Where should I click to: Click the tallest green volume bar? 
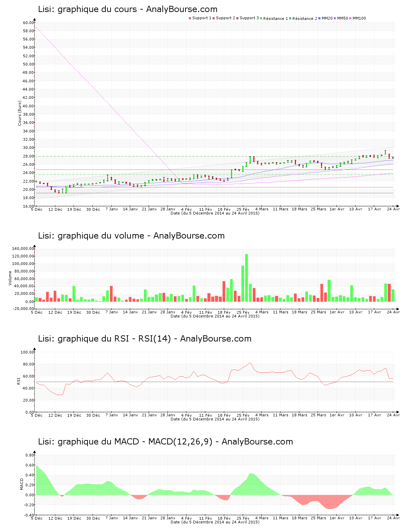247,278
